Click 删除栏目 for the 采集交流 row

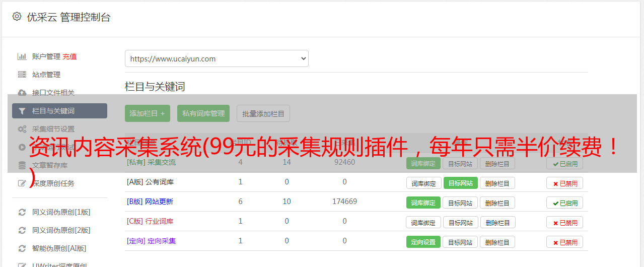[x=497, y=164]
